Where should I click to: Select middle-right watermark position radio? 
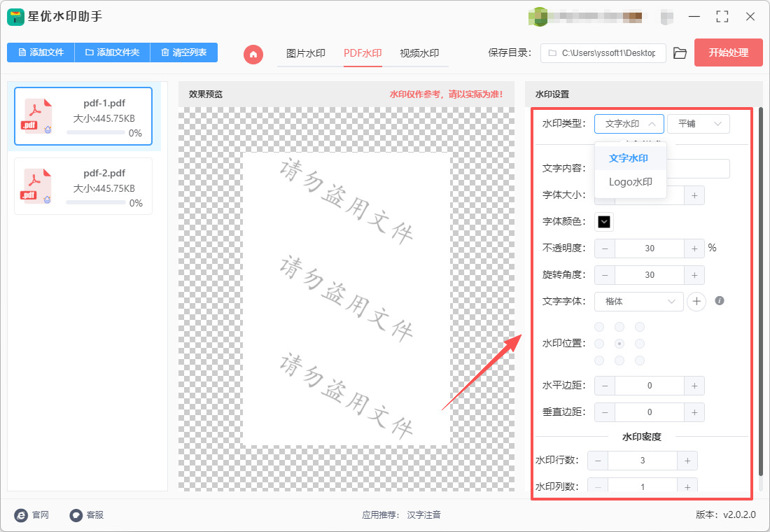point(639,344)
